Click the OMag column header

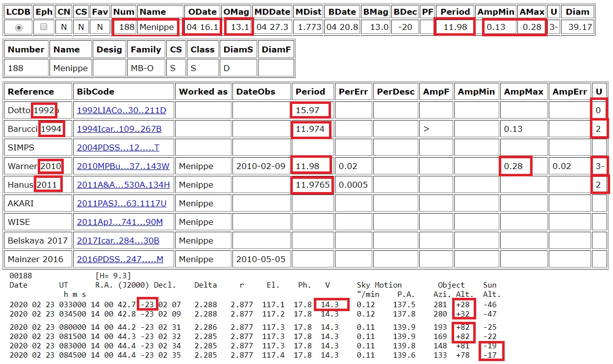[x=236, y=12]
